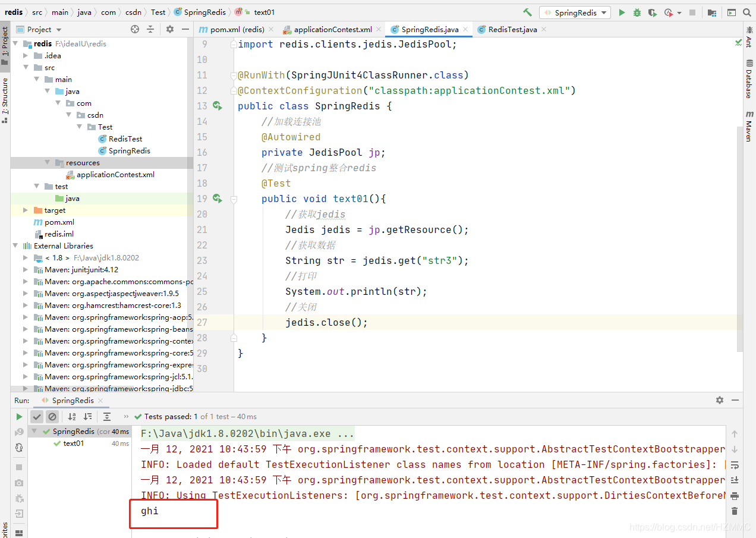Switch to pom.xml (redis) tab
The width and height of the screenshot is (756, 538).
pyautogui.click(x=237, y=29)
